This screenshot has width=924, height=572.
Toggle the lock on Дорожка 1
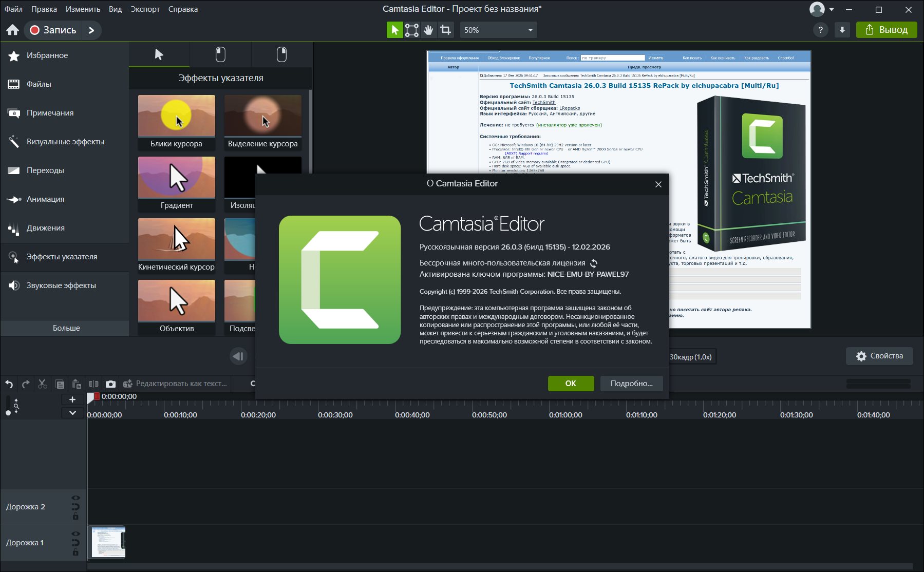pyautogui.click(x=76, y=552)
